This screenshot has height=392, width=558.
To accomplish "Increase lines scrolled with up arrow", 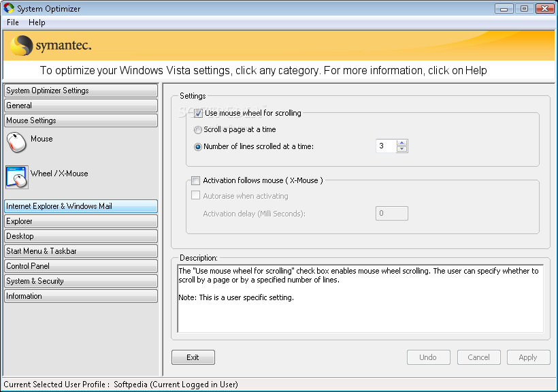I will click(401, 143).
